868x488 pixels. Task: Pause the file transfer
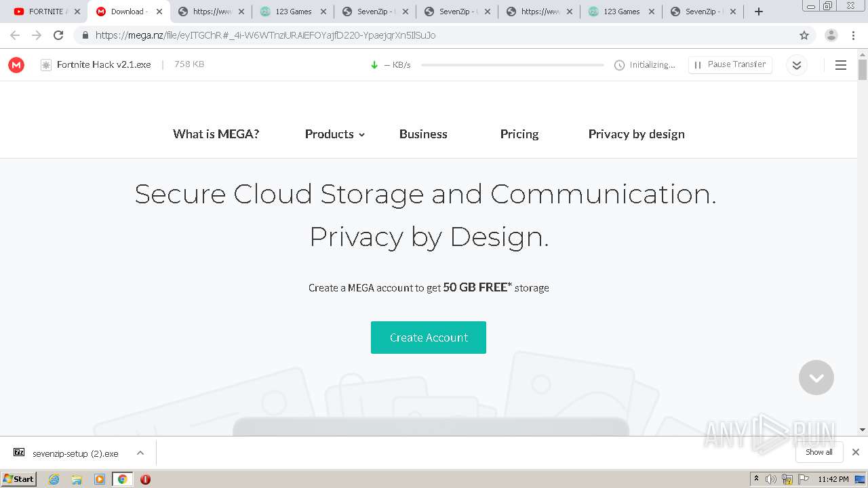730,64
